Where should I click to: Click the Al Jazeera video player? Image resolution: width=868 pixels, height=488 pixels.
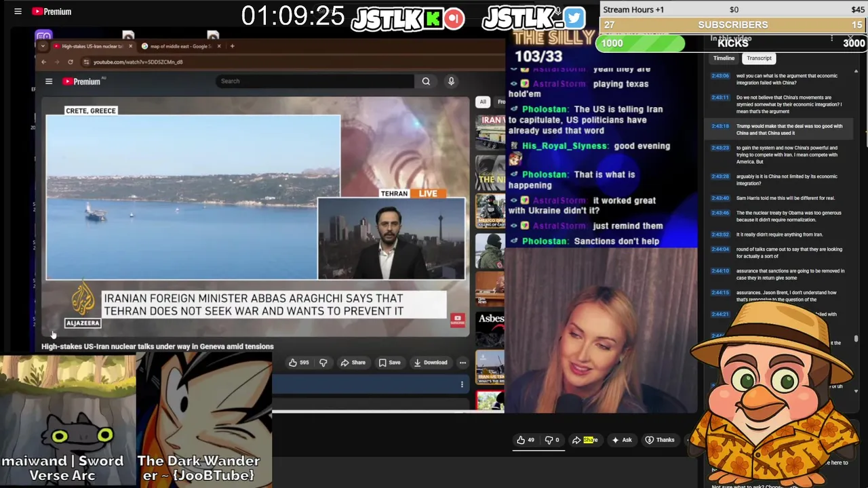pyautogui.click(x=256, y=217)
